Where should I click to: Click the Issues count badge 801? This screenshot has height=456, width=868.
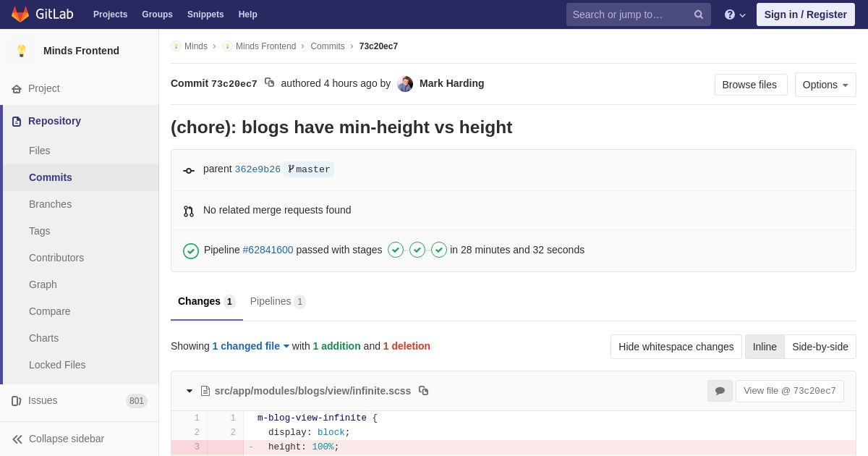click(x=137, y=401)
